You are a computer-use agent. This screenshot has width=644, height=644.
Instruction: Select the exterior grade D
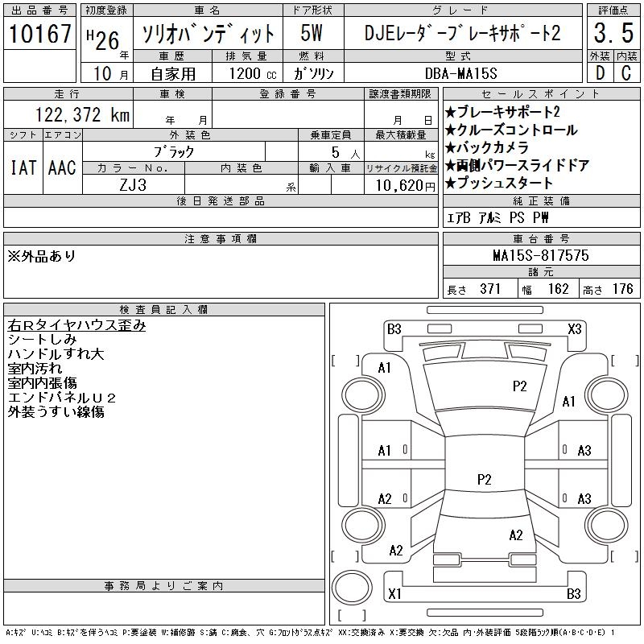[600, 73]
